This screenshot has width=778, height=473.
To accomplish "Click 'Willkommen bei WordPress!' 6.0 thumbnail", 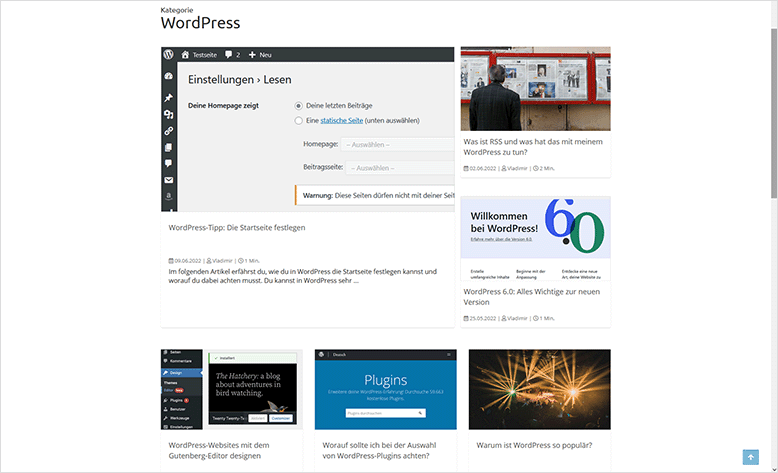I will click(535, 239).
